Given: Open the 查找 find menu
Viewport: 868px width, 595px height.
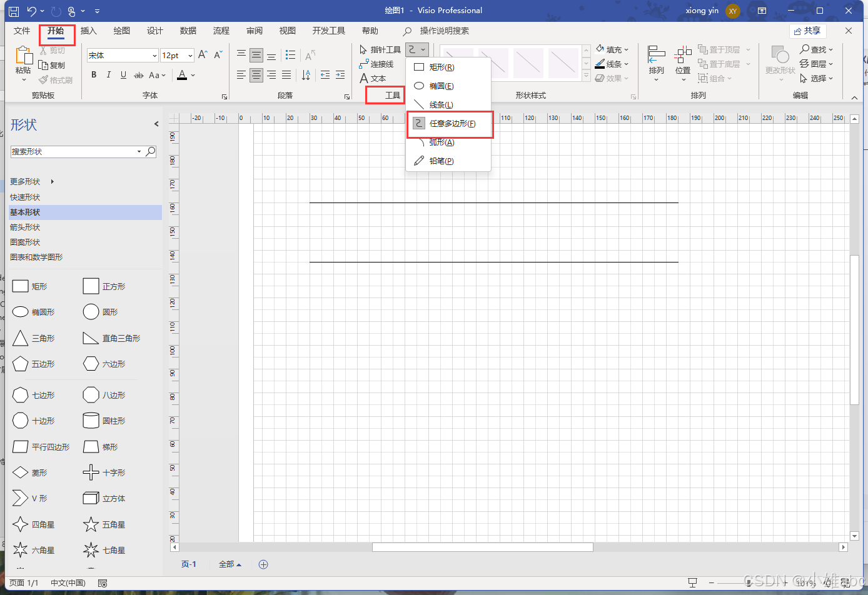Looking at the screenshot, I should tap(816, 49).
